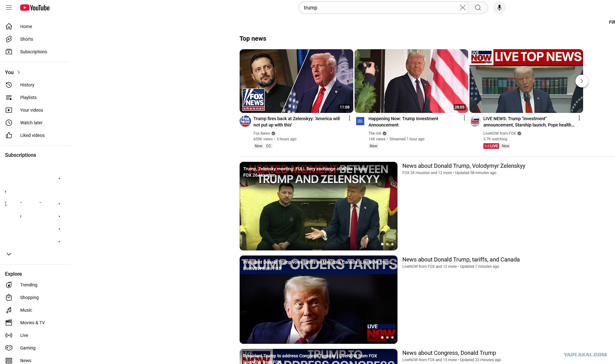Click the Shopping bag icon
The height and width of the screenshot is (364, 615).
[9, 297]
